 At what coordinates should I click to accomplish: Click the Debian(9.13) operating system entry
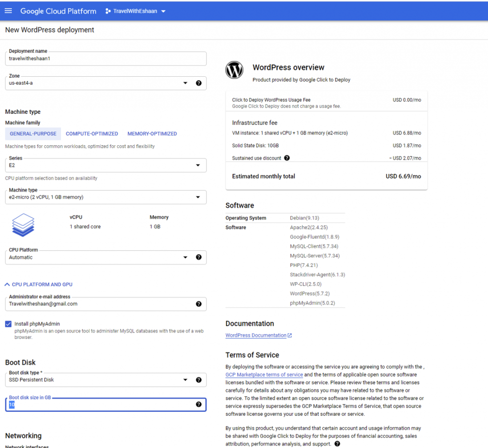coord(305,218)
